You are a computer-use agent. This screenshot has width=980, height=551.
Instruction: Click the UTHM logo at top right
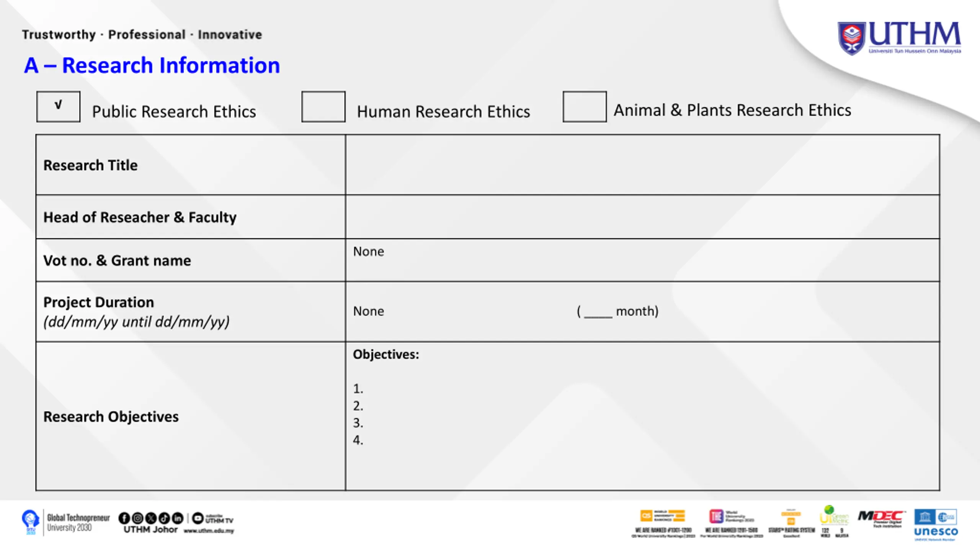tap(899, 38)
